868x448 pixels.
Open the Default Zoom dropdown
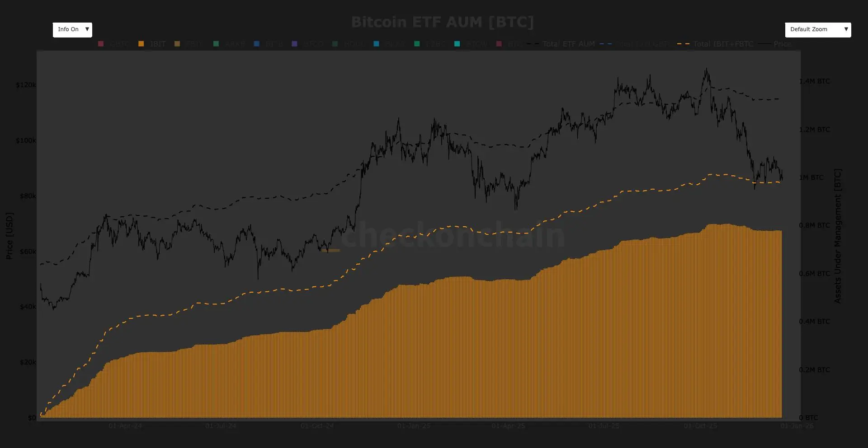coord(818,30)
